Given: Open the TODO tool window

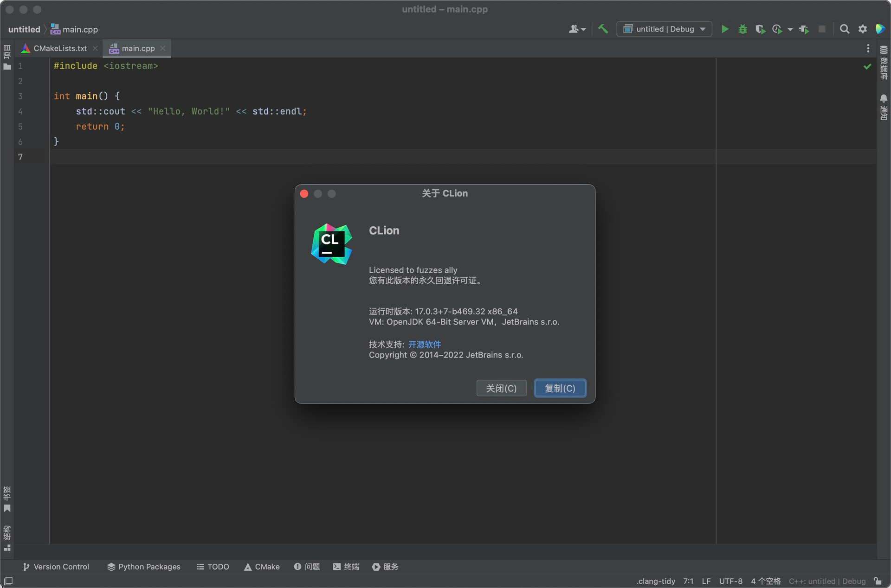Looking at the screenshot, I should [213, 567].
